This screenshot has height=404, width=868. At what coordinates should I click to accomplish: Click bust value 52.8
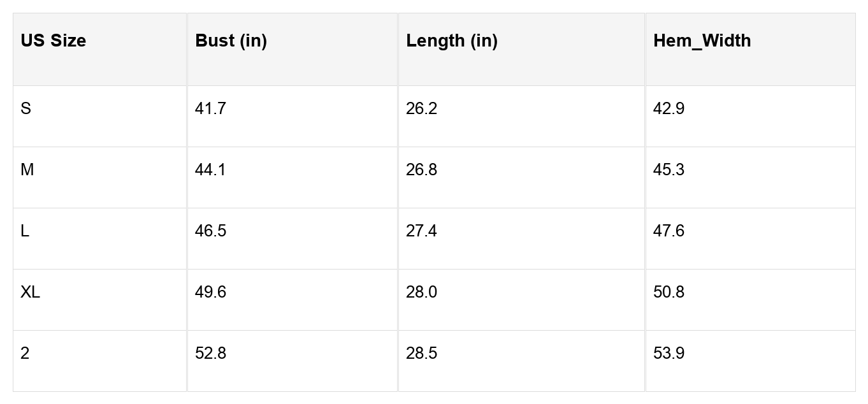pos(210,354)
